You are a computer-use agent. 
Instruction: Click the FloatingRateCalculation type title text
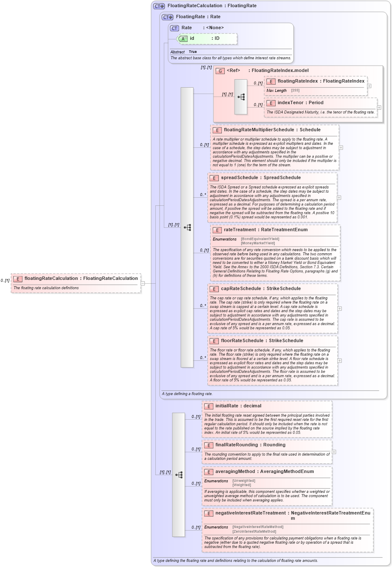212,6
